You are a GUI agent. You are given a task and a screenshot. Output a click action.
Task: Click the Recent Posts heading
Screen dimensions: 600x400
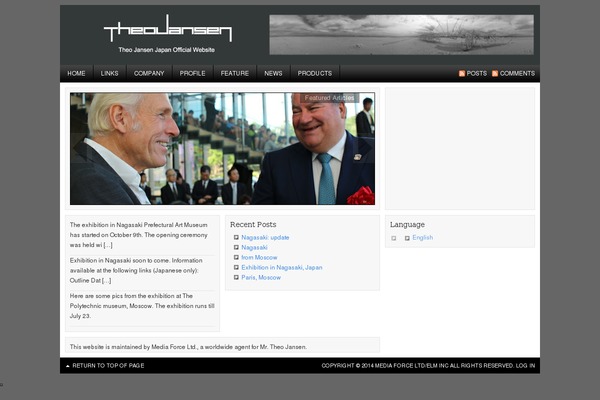[x=253, y=224]
